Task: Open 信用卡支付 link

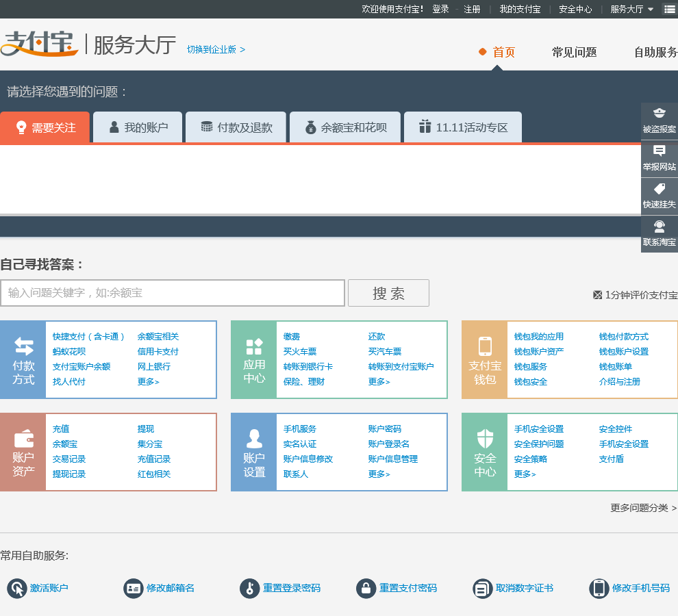Action: pyautogui.click(x=158, y=352)
